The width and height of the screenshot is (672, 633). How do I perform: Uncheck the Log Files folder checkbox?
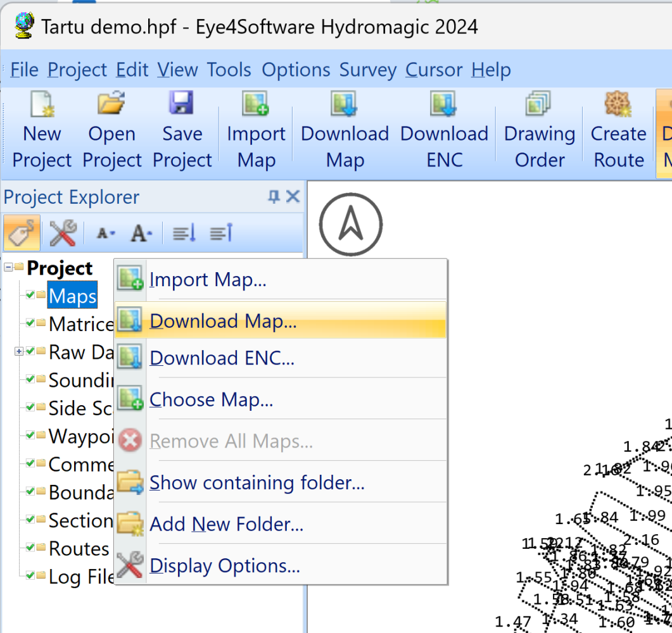30,575
